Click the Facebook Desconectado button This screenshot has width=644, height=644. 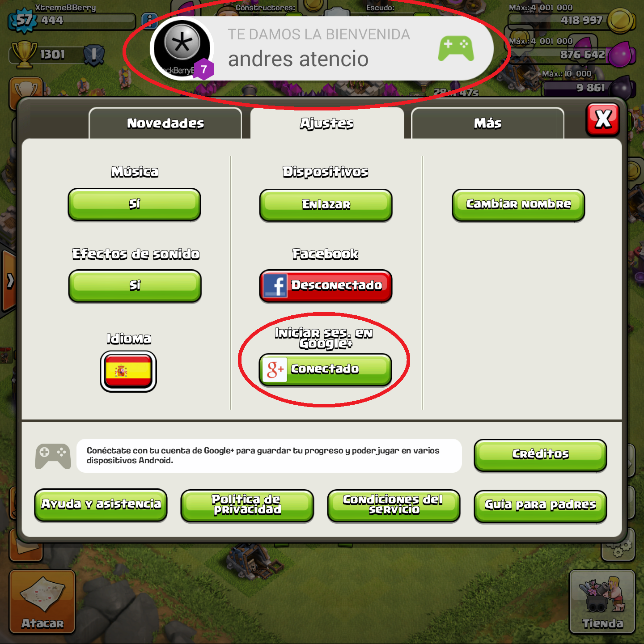(x=326, y=286)
